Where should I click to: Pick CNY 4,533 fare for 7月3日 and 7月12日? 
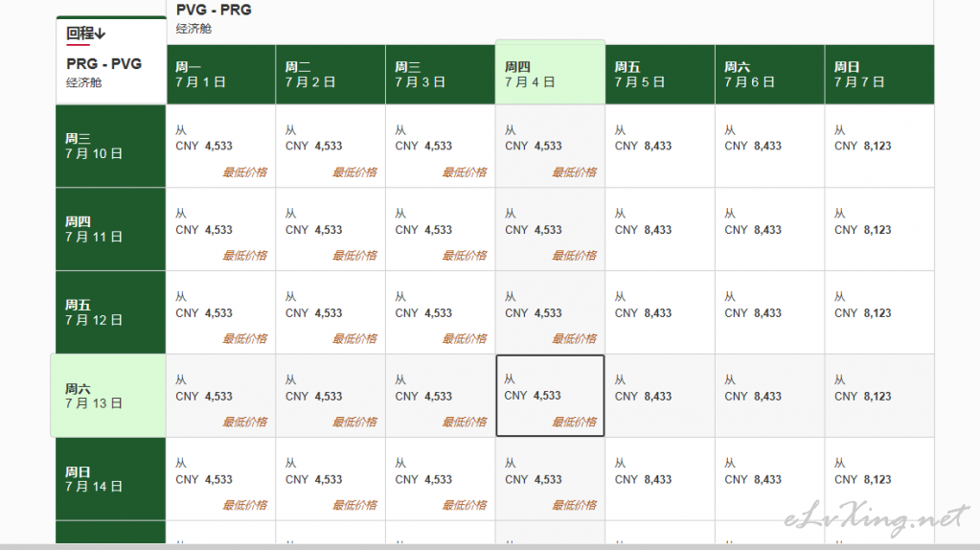click(441, 312)
